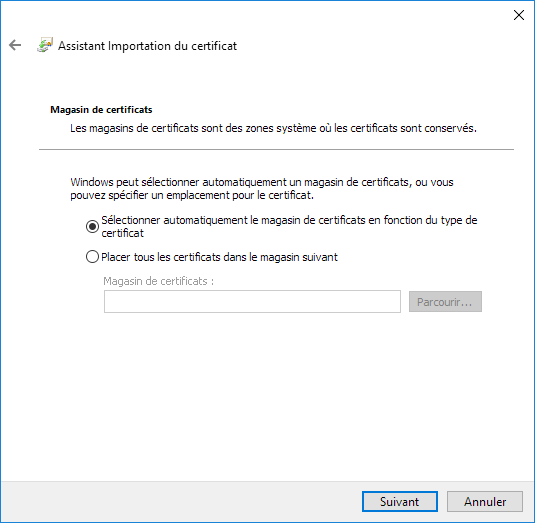Click the certificate import wizard icon
This screenshot has height=523, width=535.
click(x=45, y=45)
